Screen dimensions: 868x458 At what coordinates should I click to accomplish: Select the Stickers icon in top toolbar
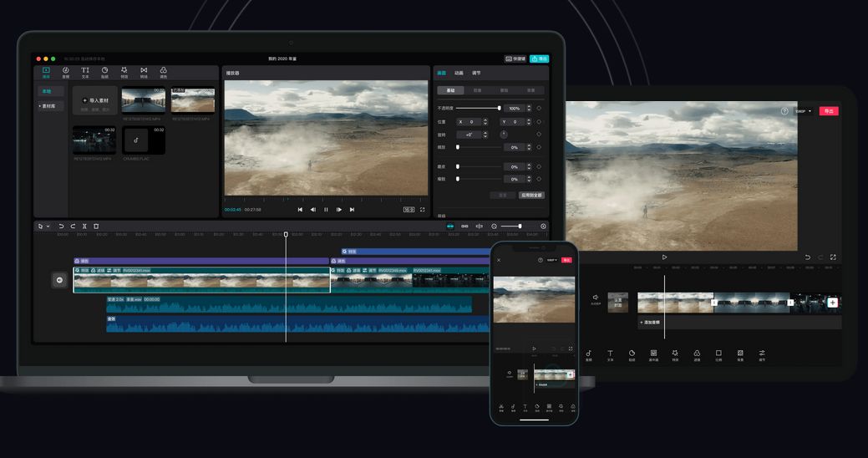pyautogui.click(x=104, y=72)
